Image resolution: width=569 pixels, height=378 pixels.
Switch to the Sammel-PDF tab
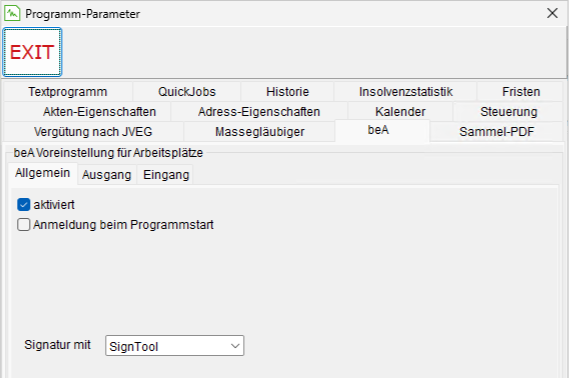496,132
